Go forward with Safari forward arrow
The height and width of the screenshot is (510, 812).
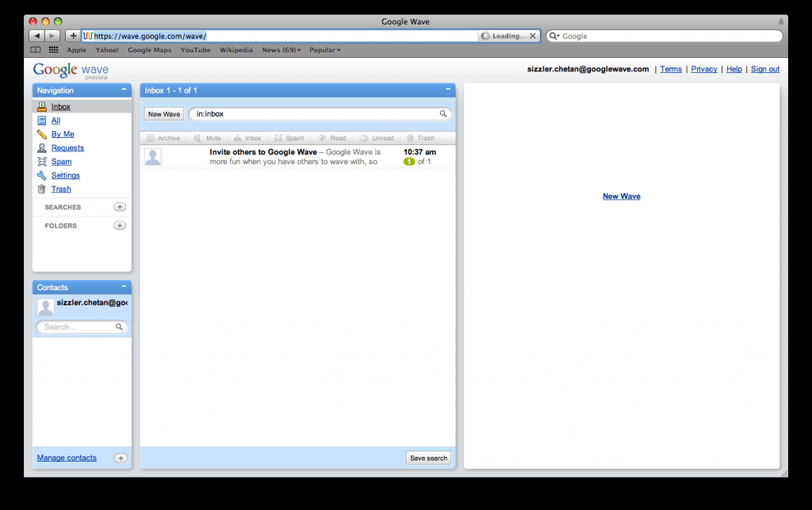(x=52, y=36)
